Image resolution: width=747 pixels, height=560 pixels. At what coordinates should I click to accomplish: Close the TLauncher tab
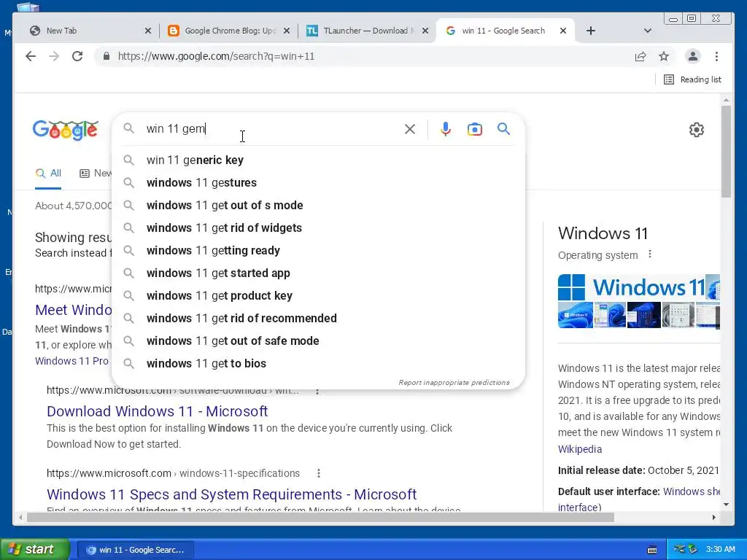coord(425,31)
